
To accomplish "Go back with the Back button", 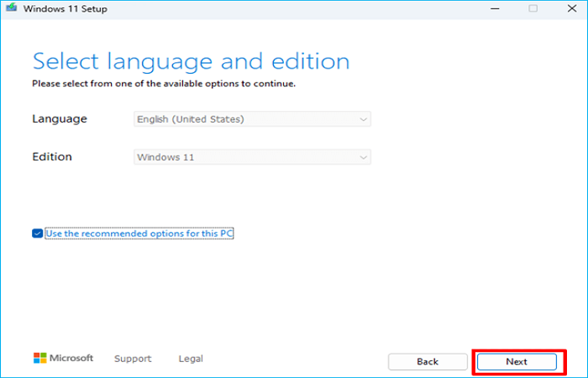I will [x=428, y=361].
